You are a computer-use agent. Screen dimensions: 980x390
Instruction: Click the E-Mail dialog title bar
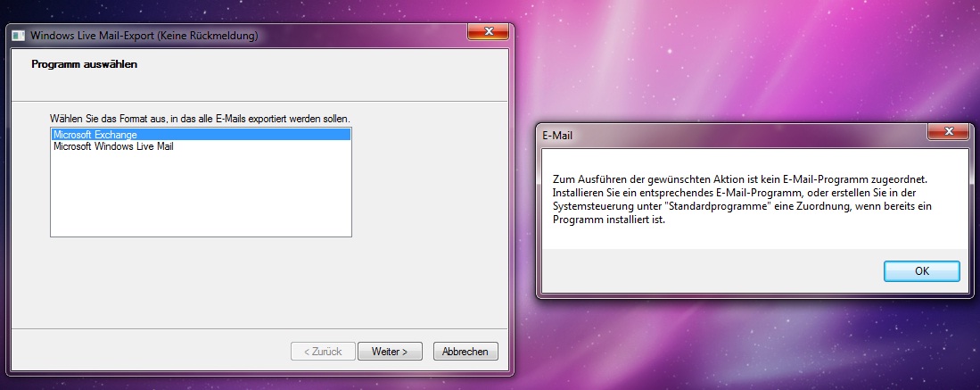click(731, 134)
